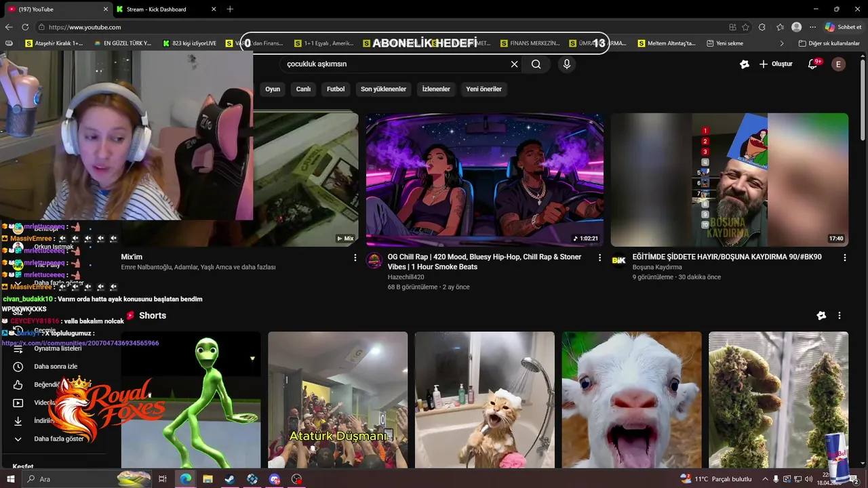The image size is (868, 488).
Task: Open a new browser tab
Action: tap(230, 9)
